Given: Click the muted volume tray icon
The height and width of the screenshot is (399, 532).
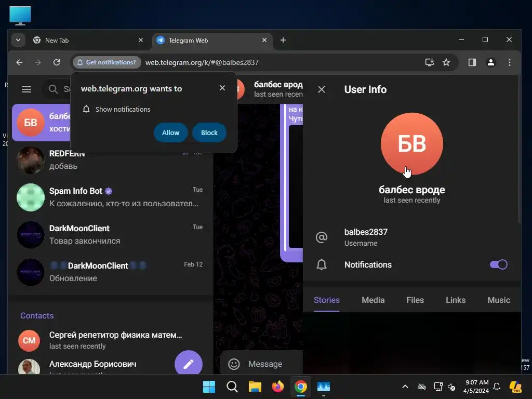Looking at the screenshot, I should [x=451, y=387].
